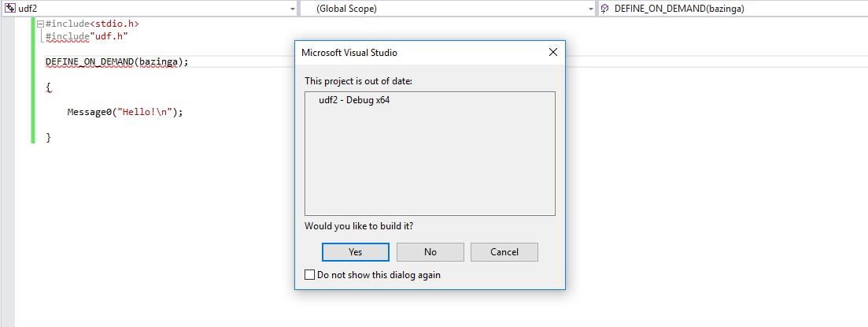Click the #include"udf.h" line

(87, 36)
